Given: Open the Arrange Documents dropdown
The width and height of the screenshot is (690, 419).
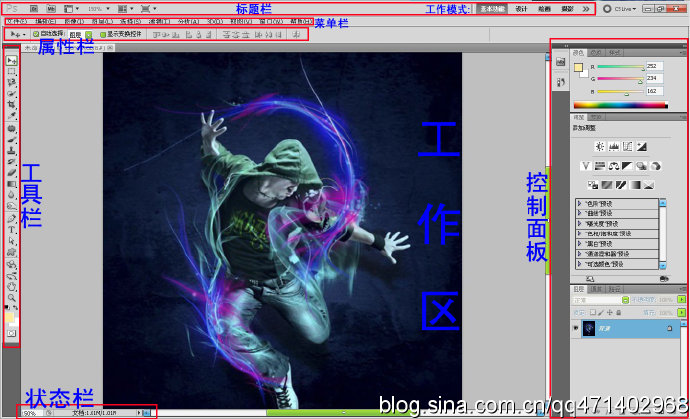Looking at the screenshot, I should (125, 8).
